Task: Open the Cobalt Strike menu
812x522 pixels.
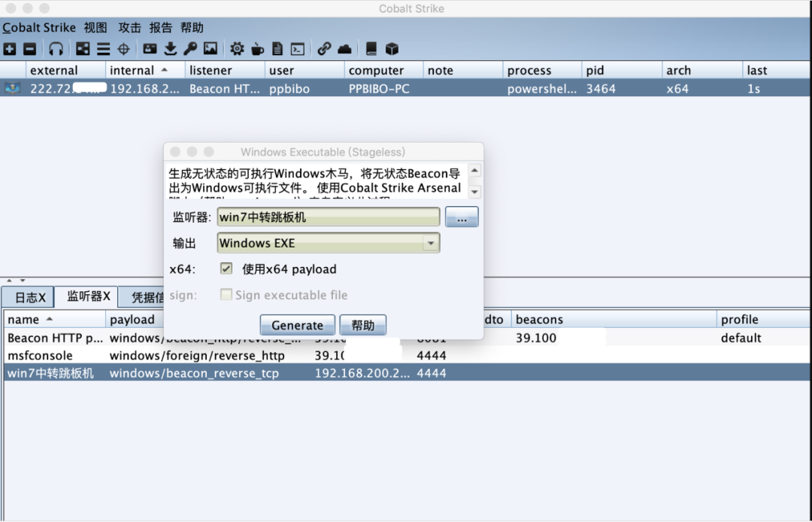Action: [39, 28]
